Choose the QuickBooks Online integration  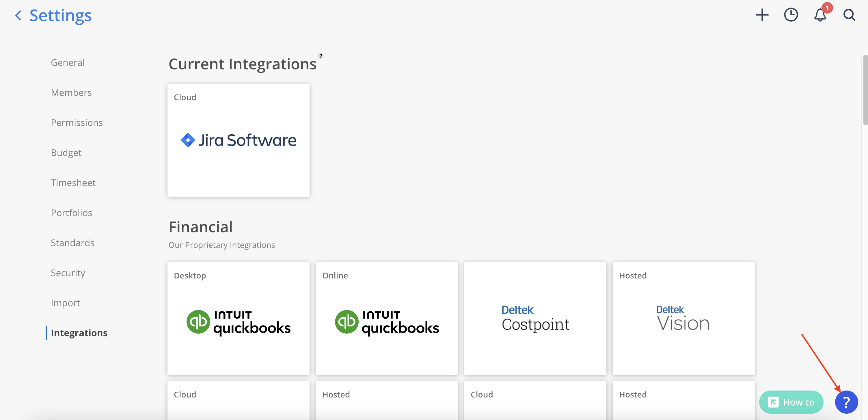(386, 319)
